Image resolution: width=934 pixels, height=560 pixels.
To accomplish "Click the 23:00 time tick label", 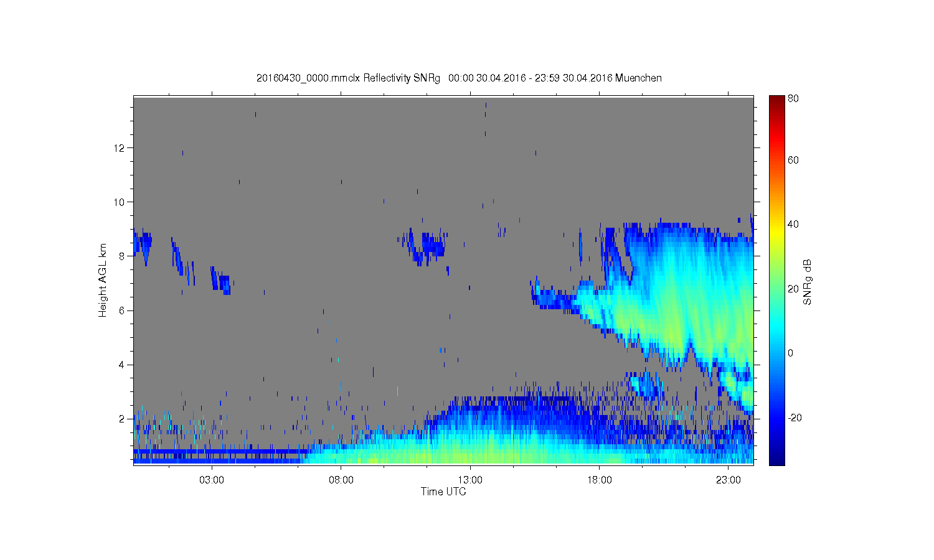I will point(729,480).
